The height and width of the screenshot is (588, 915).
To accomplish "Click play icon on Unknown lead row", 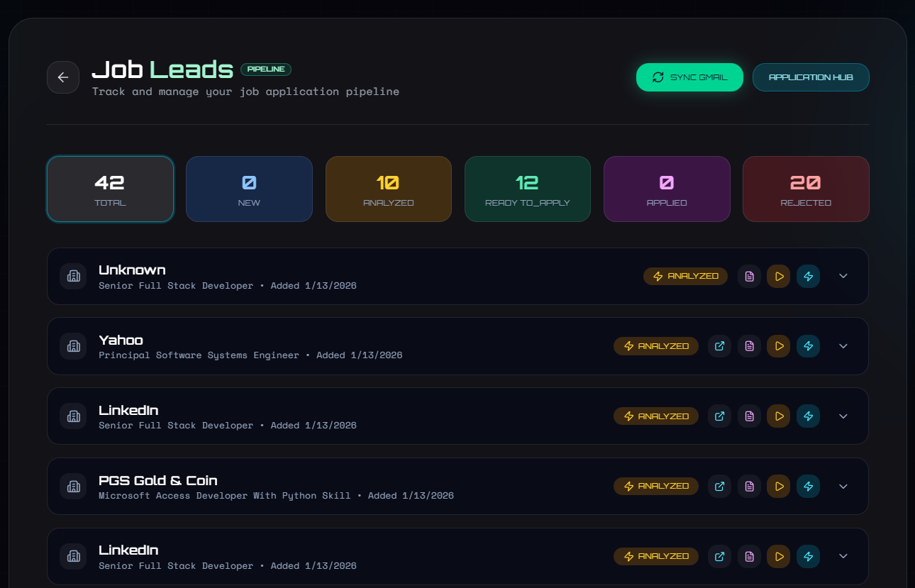I will point(778,276).
